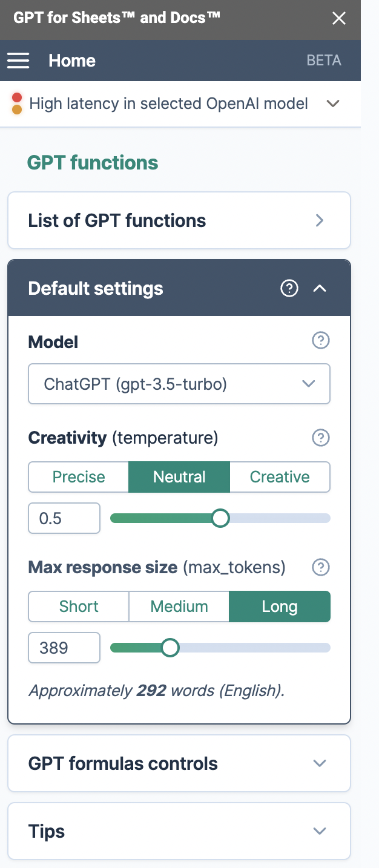Close the GPT for Sheets and Docs sidebar
The height and width of the screenshot is (868, 379).
[x=339, y=19]
